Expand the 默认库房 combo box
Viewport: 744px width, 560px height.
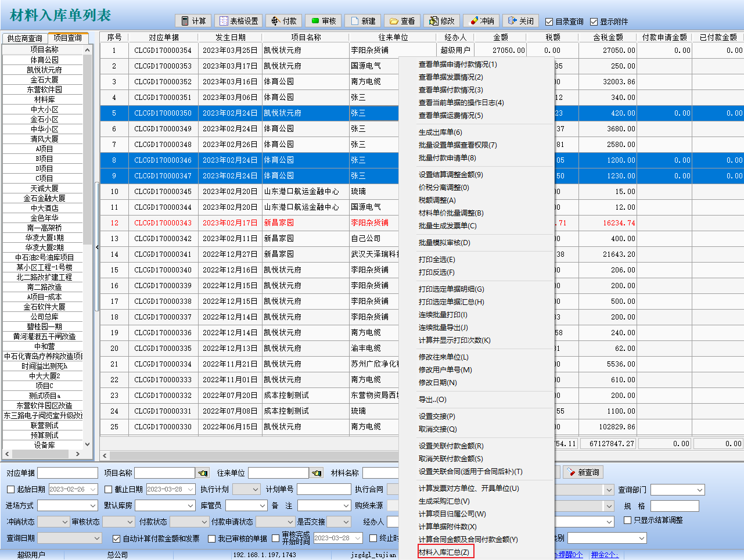point(190,506)
